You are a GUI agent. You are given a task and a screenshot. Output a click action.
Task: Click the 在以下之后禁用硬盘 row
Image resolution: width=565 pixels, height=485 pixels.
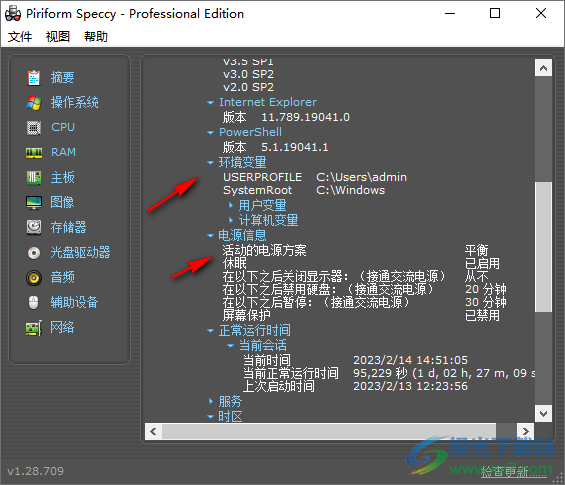tap(364, 289)
